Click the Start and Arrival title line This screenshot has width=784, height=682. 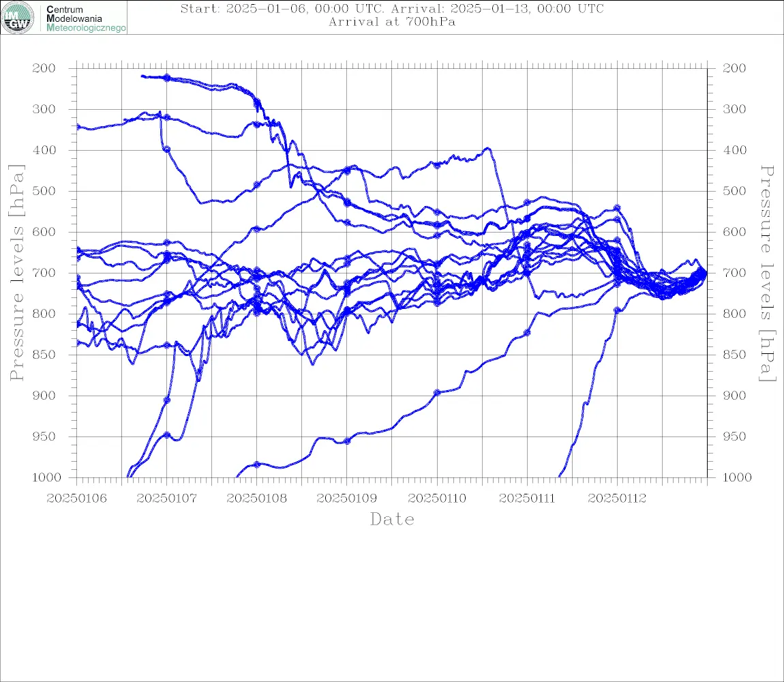[392, 8]
